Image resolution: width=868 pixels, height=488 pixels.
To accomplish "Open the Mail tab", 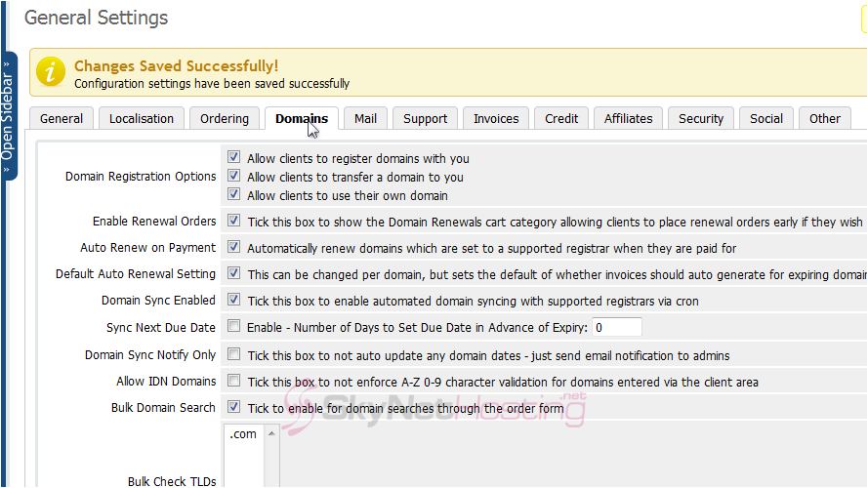I will click(x=365, y=118).
